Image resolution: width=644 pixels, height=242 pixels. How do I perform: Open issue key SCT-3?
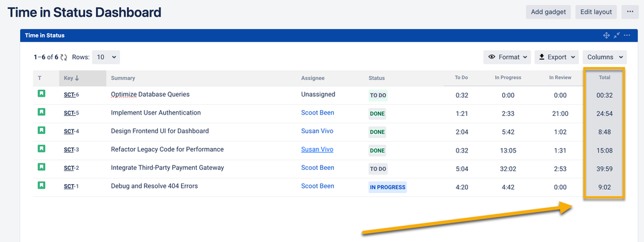72,150
